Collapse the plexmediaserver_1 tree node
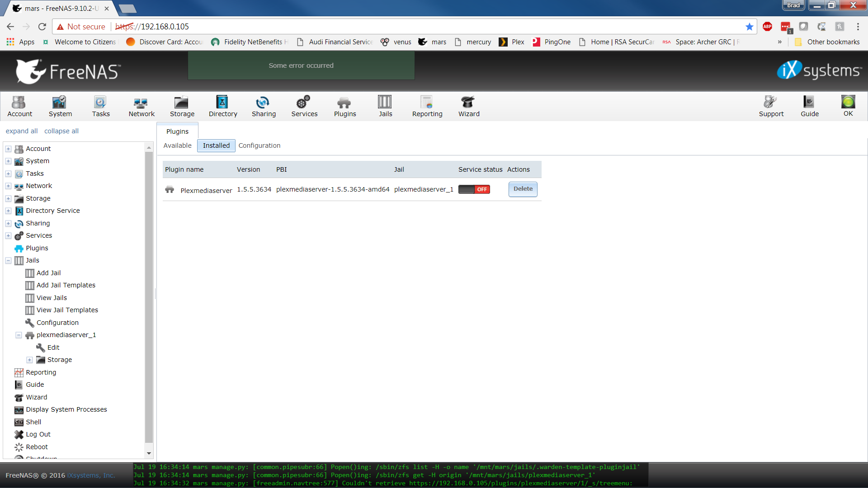The image size is (868, 488). pyautogui.click(x=19, y=335)
